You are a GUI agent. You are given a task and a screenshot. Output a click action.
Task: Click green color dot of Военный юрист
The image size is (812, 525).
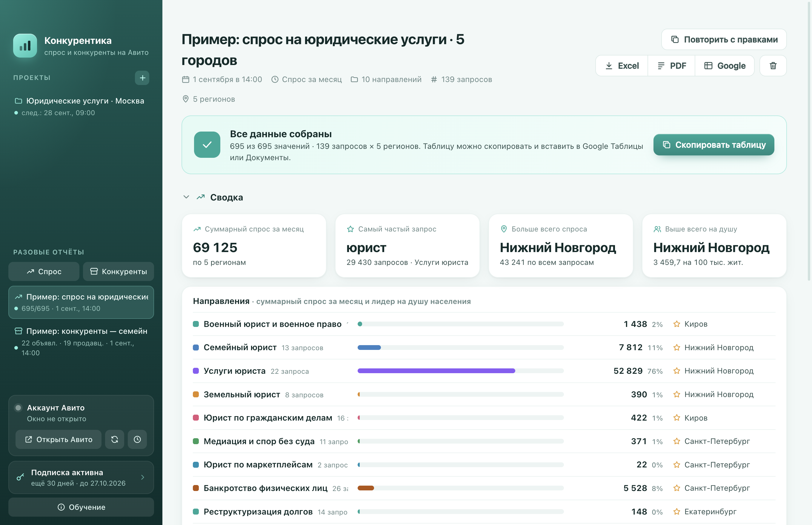point(196,324)
